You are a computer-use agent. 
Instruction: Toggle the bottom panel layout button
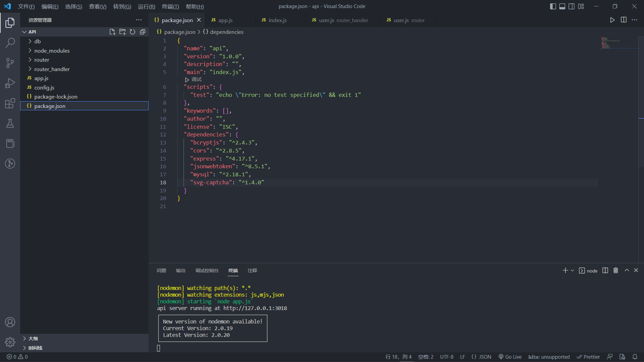pos(562,6)
